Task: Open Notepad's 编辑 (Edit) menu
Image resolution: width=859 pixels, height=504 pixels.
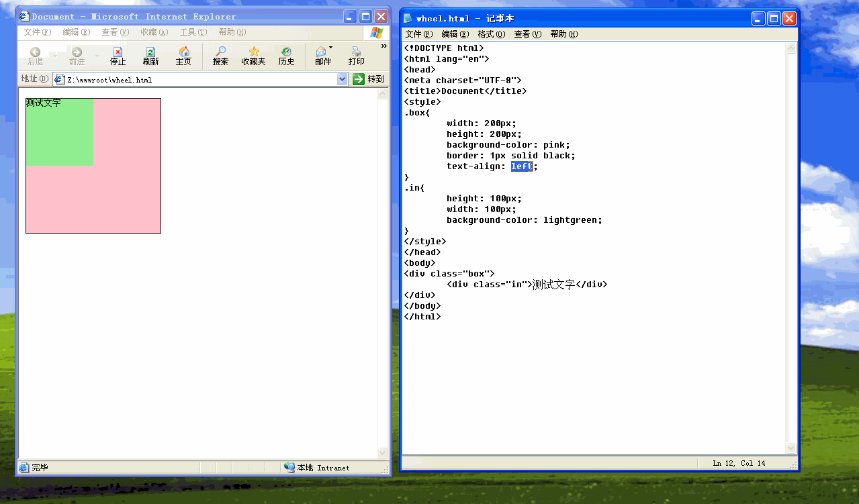Action: coord(455,34)
